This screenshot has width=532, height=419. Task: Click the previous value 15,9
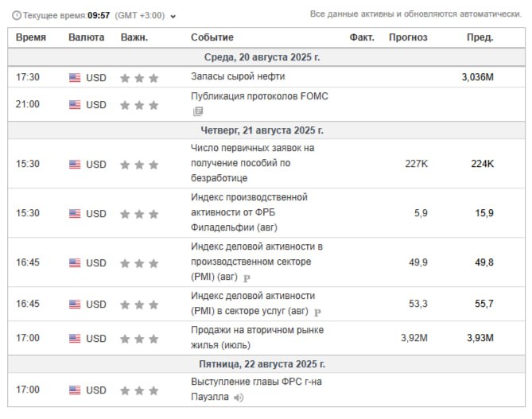(x=484, y=213)
